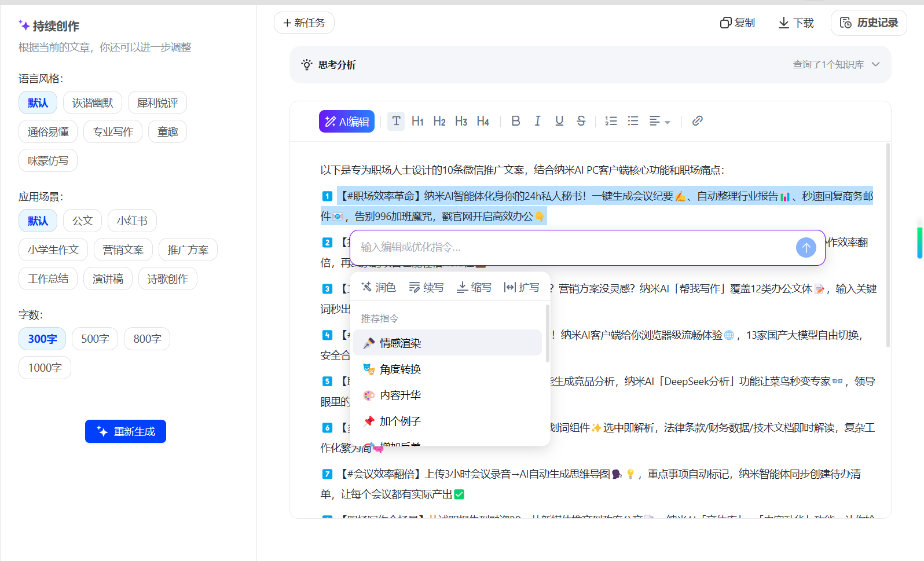
Task: Set word count to 500字
Action: pos(95,339)
